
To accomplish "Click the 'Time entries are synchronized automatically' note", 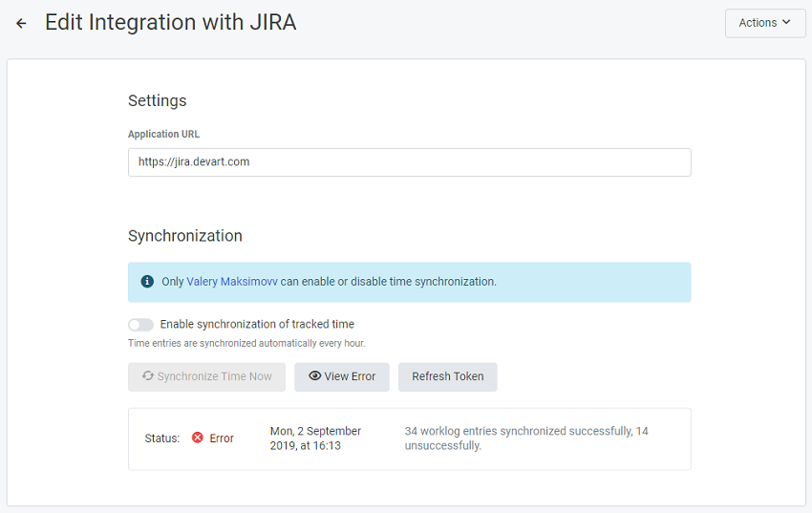I will tap(246, 343).
